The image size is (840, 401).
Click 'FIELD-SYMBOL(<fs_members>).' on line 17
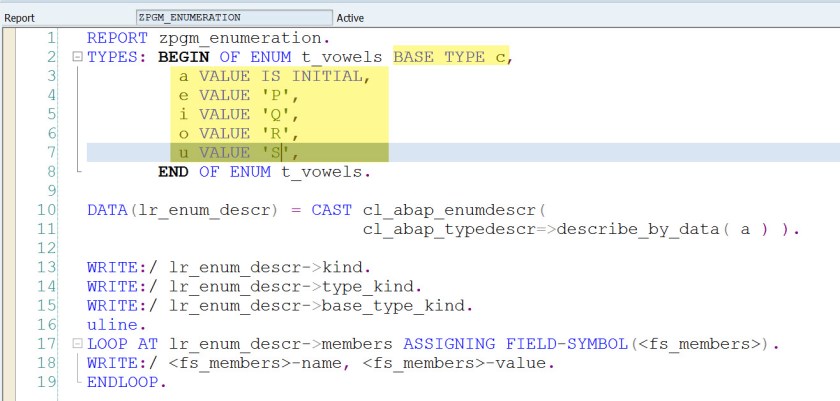[642, 344]
